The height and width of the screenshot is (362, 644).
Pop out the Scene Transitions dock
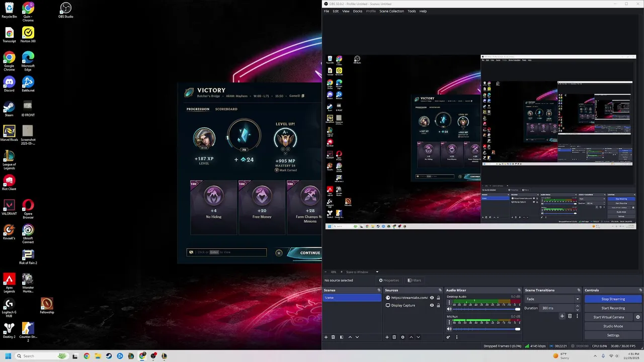(x=579, y=290)
